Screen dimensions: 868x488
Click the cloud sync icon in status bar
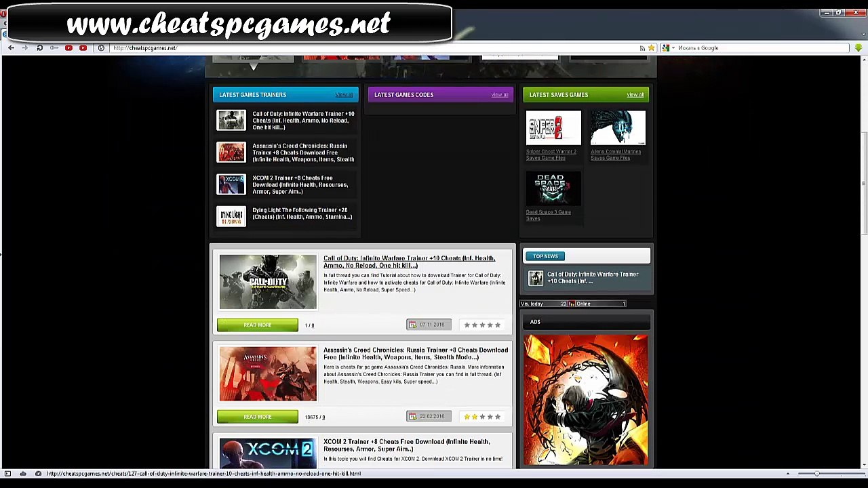pyautogui.click(x=23, y=474)
